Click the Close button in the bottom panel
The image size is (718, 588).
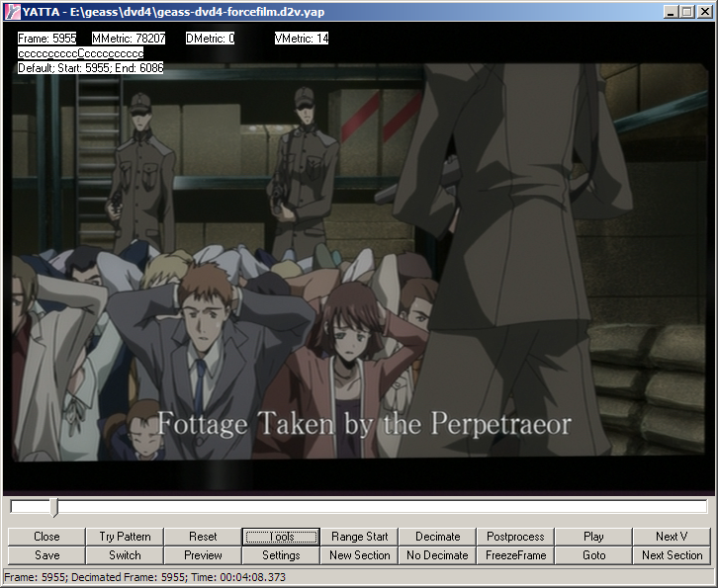click(46, 537)
